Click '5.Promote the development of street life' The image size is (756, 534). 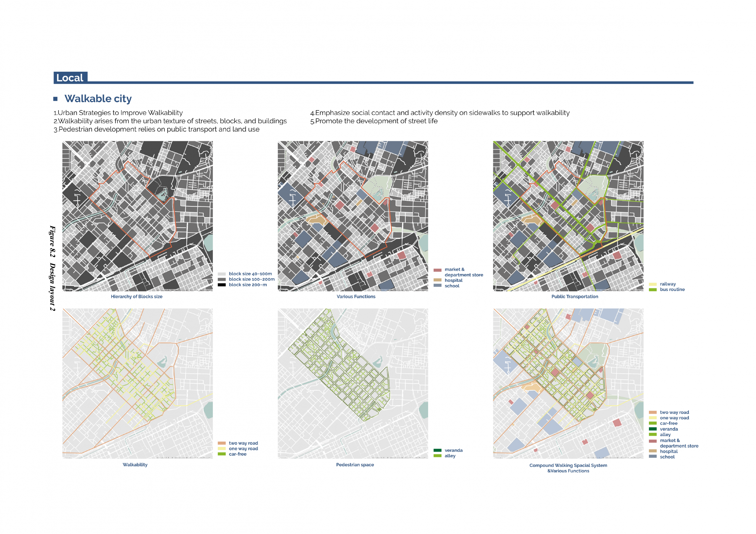374,121
